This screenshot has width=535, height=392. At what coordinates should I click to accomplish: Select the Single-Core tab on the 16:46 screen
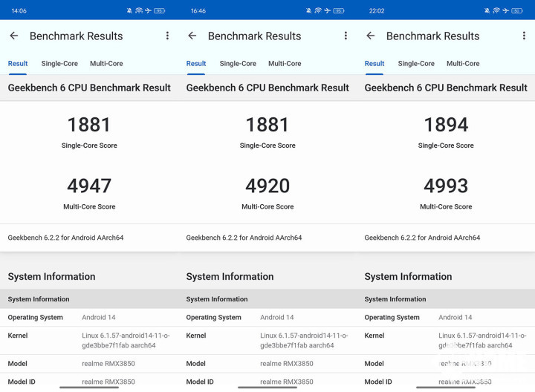click(238, 64)
